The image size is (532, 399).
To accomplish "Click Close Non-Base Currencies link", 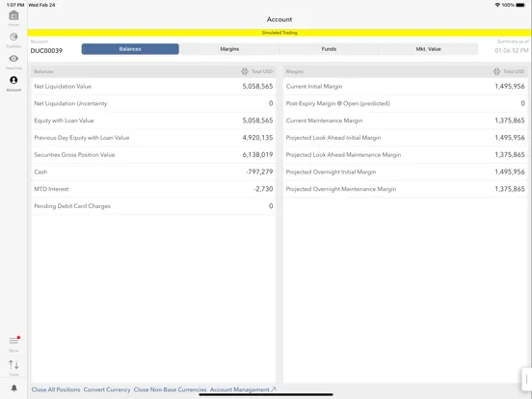I will click(x=170, y=389).
